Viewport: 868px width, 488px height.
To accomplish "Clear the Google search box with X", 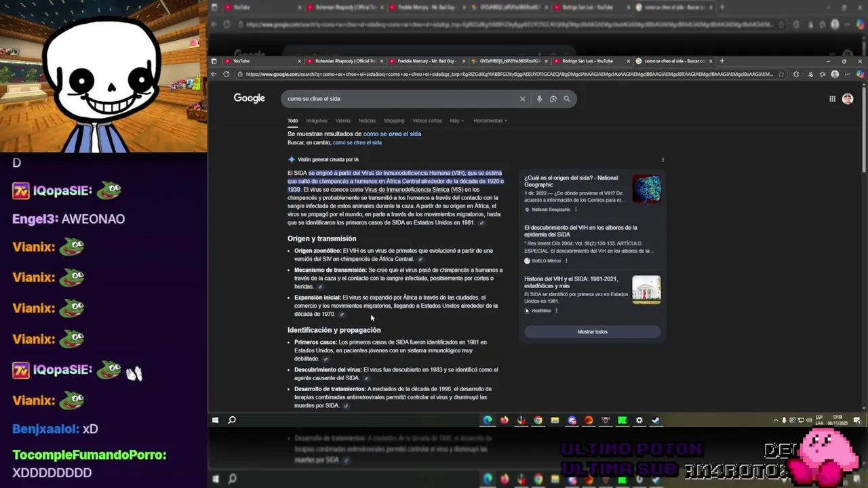I will (522, 99).
